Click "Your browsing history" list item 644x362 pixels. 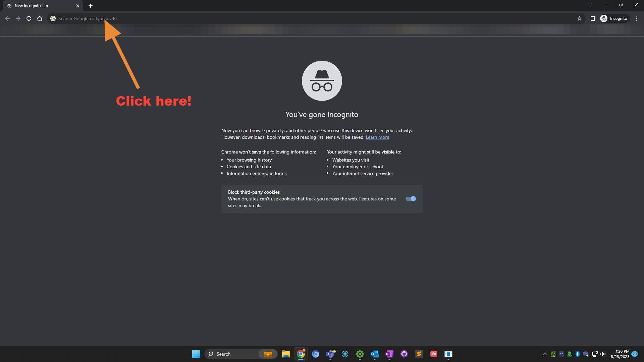tap(249, 160)
